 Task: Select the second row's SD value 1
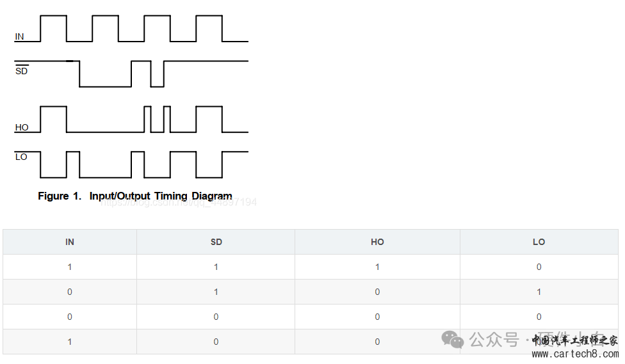pos(216,292)
